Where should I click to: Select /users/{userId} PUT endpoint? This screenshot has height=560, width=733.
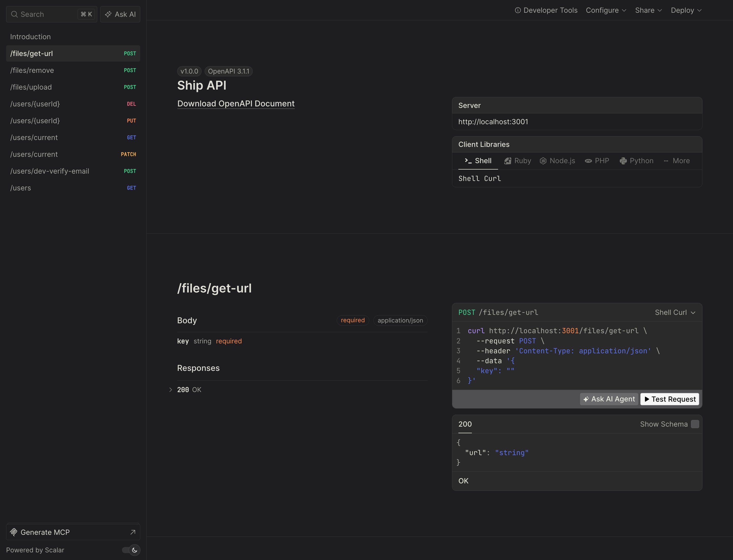[73, 121]
